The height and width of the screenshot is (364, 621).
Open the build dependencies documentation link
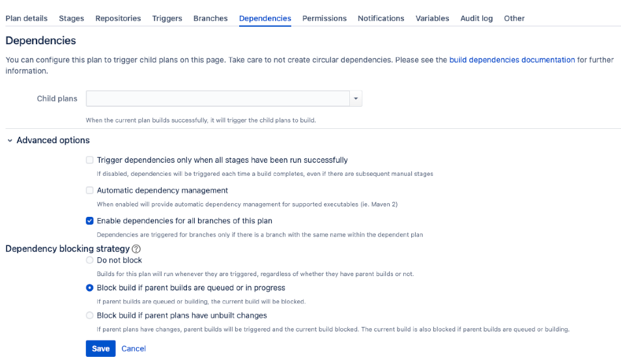click(x=512, y=60)
